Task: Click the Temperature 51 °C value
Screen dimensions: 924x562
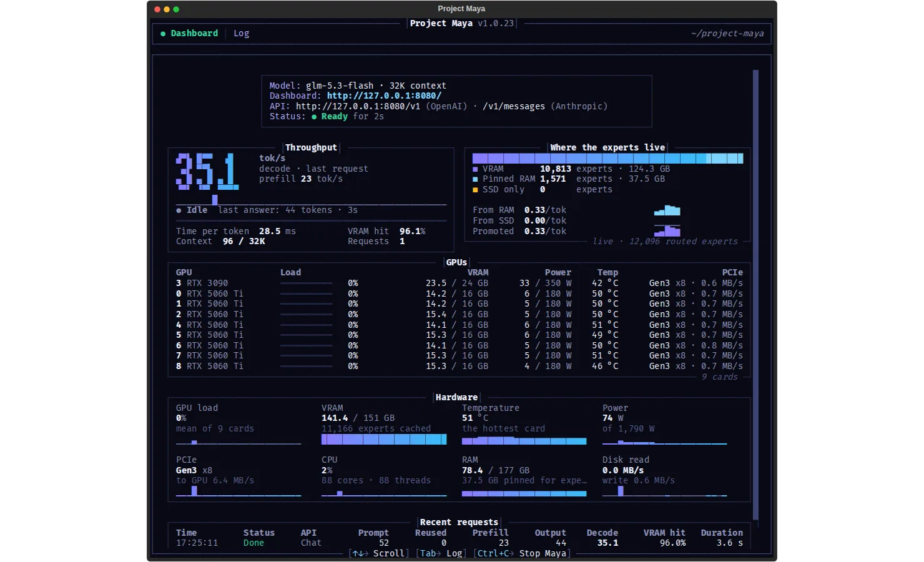Action: tap(475, 418)
